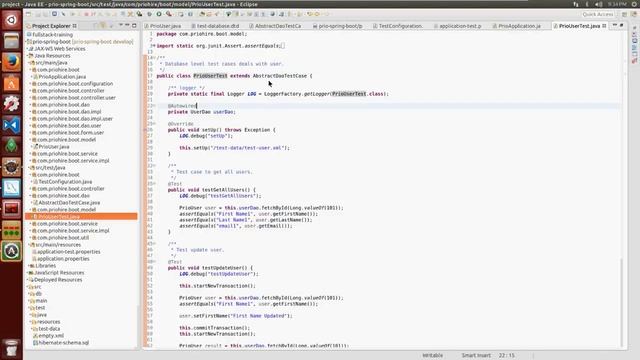Click 'Smart Insert' in the status bar
This screenshot has width=640, height=360.
(476, 355)
